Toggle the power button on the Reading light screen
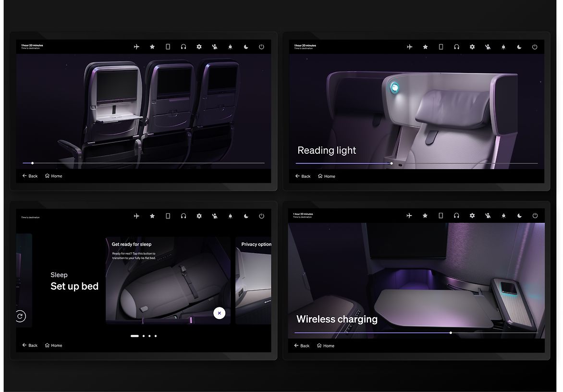The image size is (563, 392). point(535,47)
